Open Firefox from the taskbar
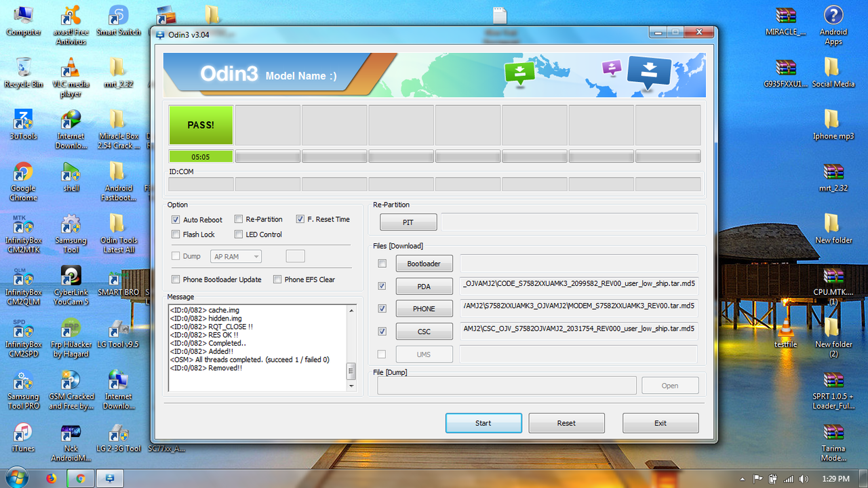 (52, 479)
